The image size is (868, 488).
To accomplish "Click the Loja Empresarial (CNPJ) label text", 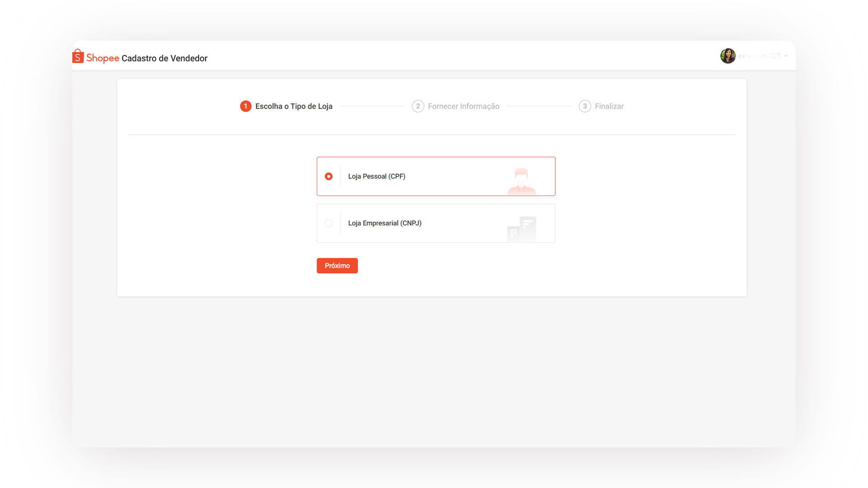I will click(x=384, y=223).
